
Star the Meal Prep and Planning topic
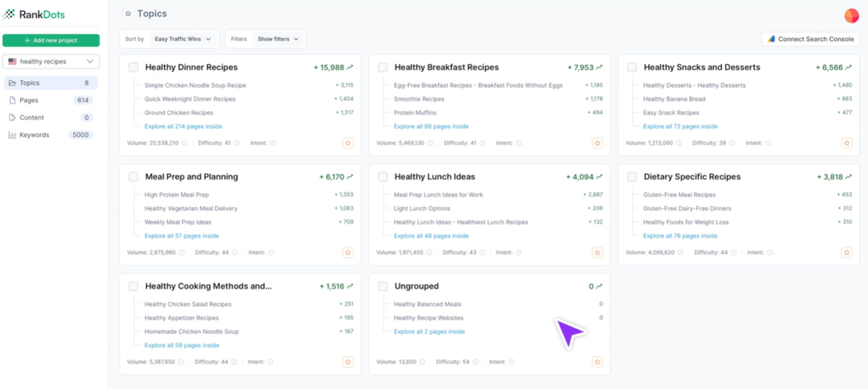(x=348, y=253)
